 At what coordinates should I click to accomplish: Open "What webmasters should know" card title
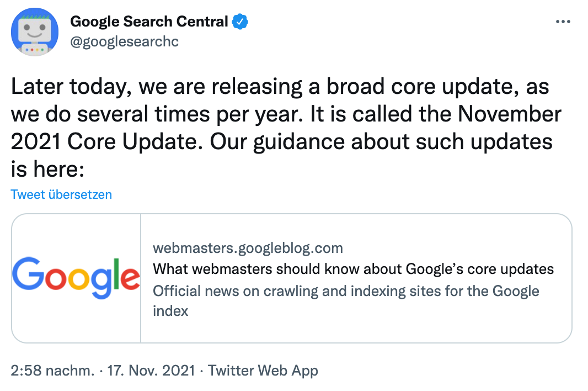pyautogui.click(x=353, y=269)
